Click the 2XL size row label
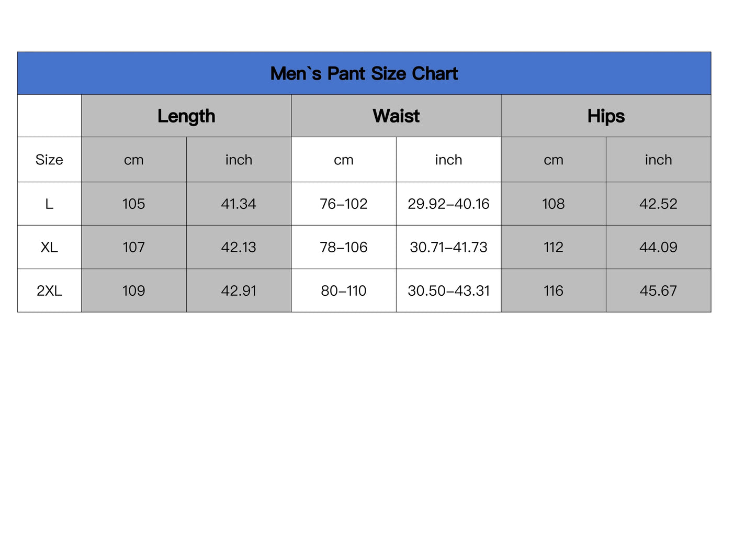 (x=49, y=291)
